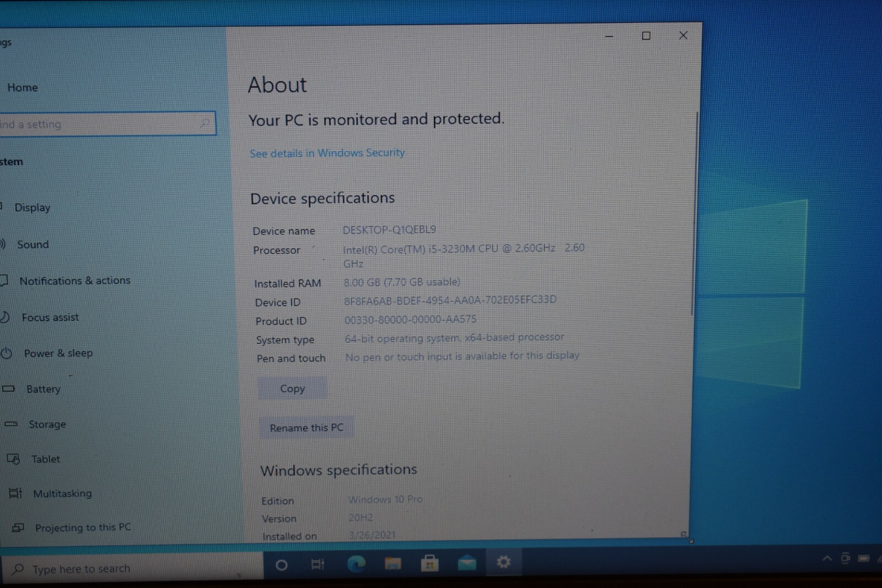Click the Storage drive icon
Viewport: 882px width, 588px height.
[11, 424]
